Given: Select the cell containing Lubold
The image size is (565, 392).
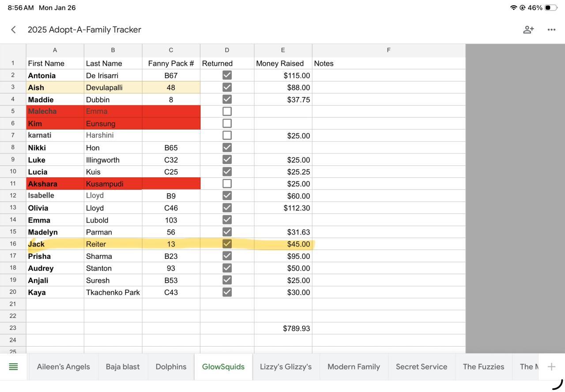Looking at the screenshot, I should point(113,220).
